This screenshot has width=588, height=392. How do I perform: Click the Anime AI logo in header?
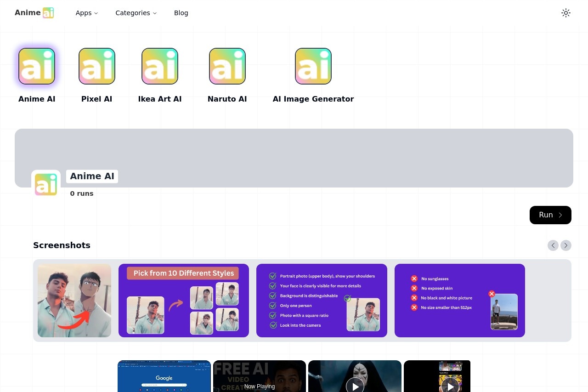[x=34, y=13]
